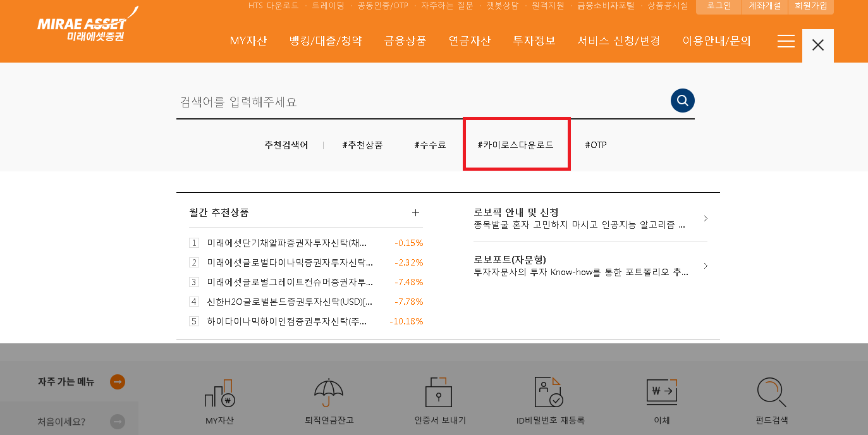The height and width of the screenshot is (435, 868).
Task: Click the 처음이세요? label
Action: click(x=61, y=422)
